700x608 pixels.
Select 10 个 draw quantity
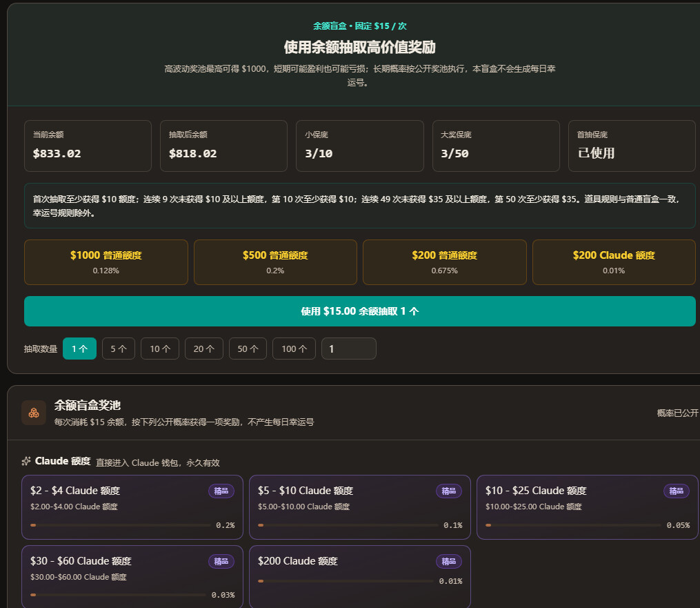[160, 349]
